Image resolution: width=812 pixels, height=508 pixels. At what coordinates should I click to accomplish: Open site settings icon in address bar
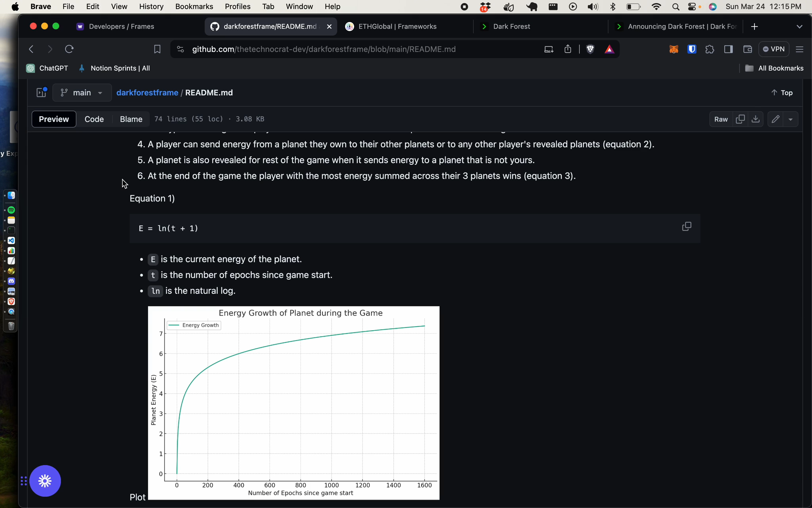(180, 49)
